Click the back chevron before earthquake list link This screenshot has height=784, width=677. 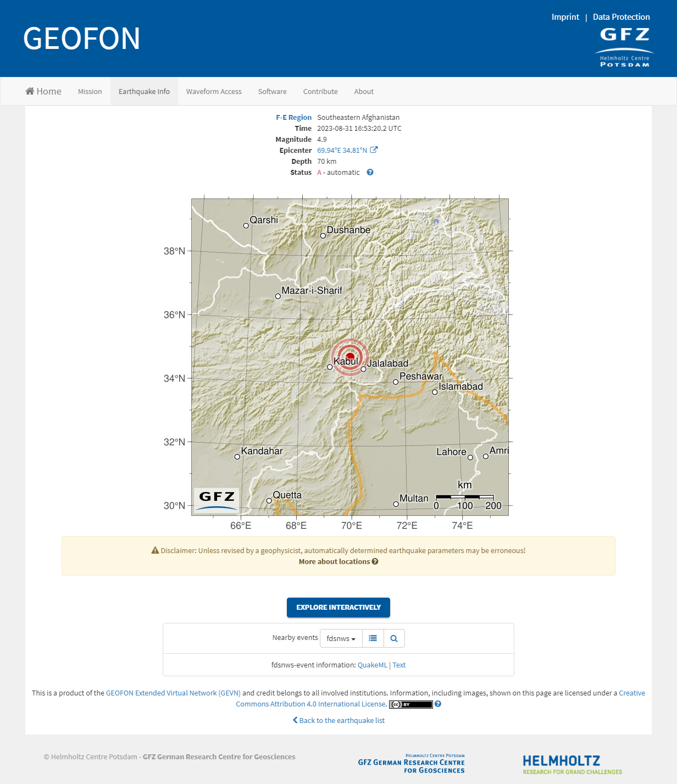[x=295, y=720]
